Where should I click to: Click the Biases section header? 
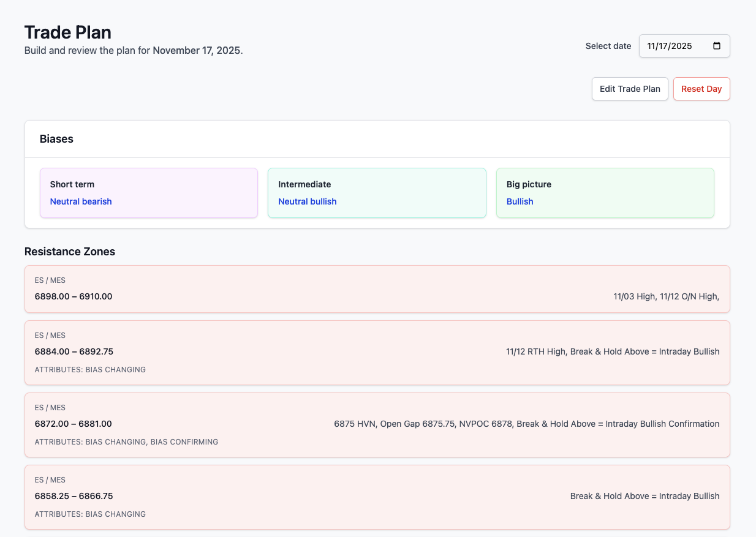56,139
